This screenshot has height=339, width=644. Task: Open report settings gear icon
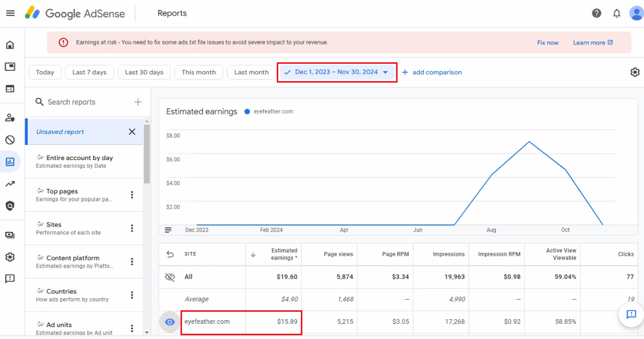tap(635, 72)
